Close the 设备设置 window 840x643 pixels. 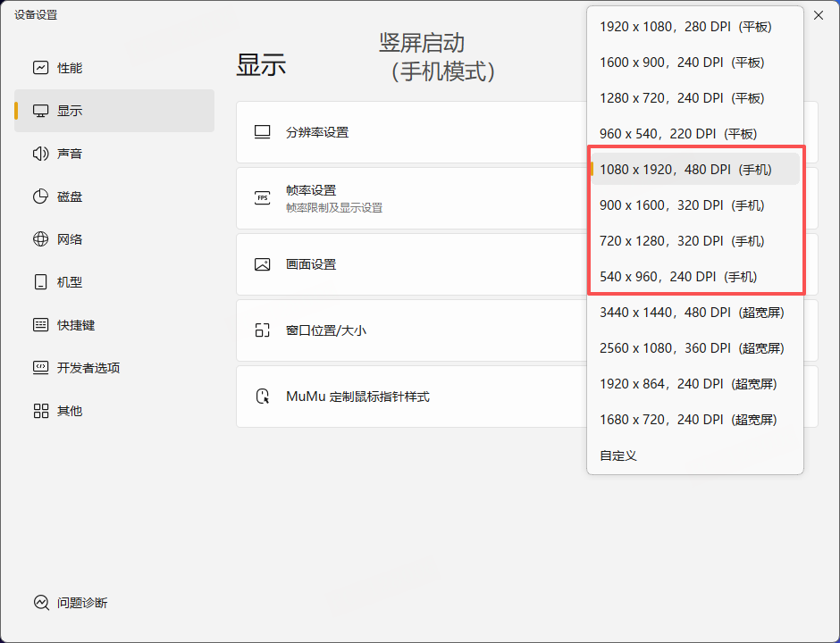819,15
